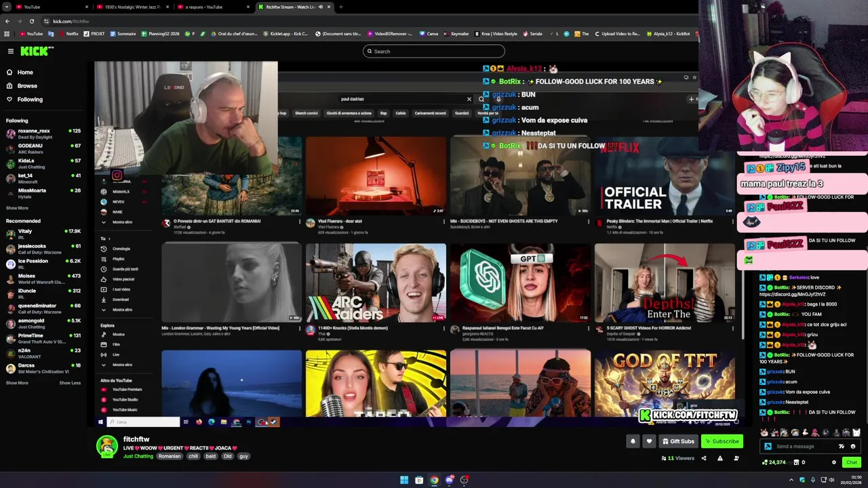Click the green Chat send button
868x488 pixels.
pos(851,462)
